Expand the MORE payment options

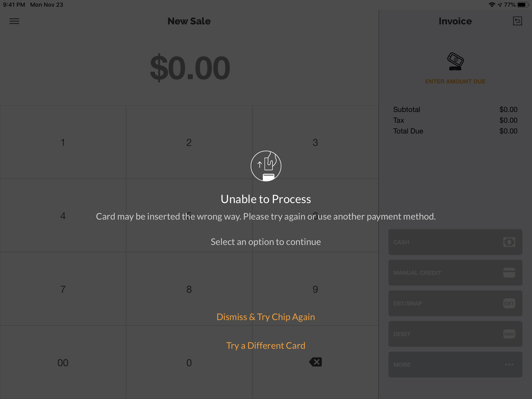click(x=455, y=364)
